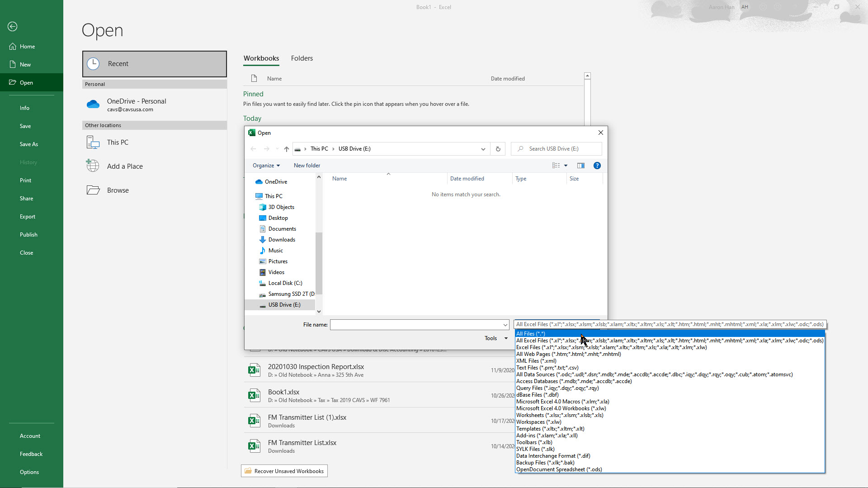
Task: Choose Text Files (*.prn;*.txt;*.csv) filter
Action: [x=547, y=368]
